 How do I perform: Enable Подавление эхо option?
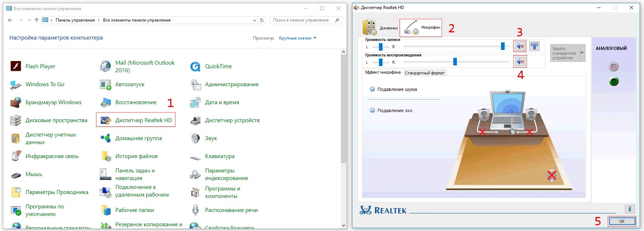coord(372,110)
